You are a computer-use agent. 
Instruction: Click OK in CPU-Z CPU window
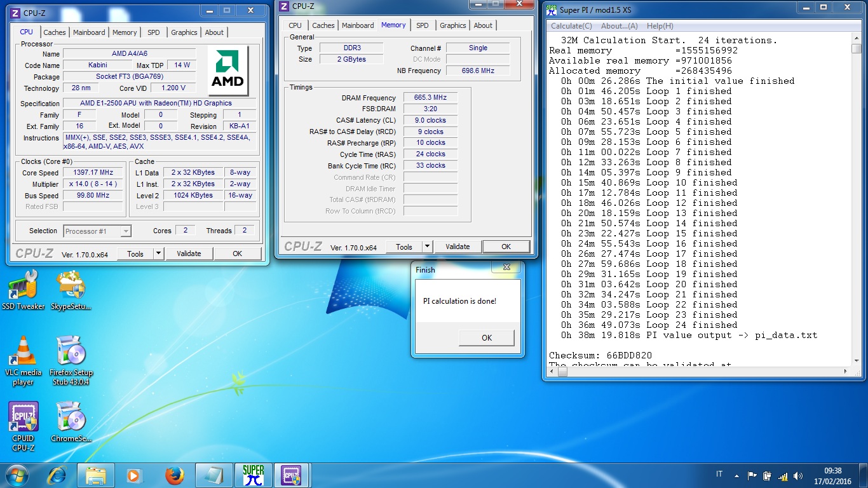(x=237, y=254)
